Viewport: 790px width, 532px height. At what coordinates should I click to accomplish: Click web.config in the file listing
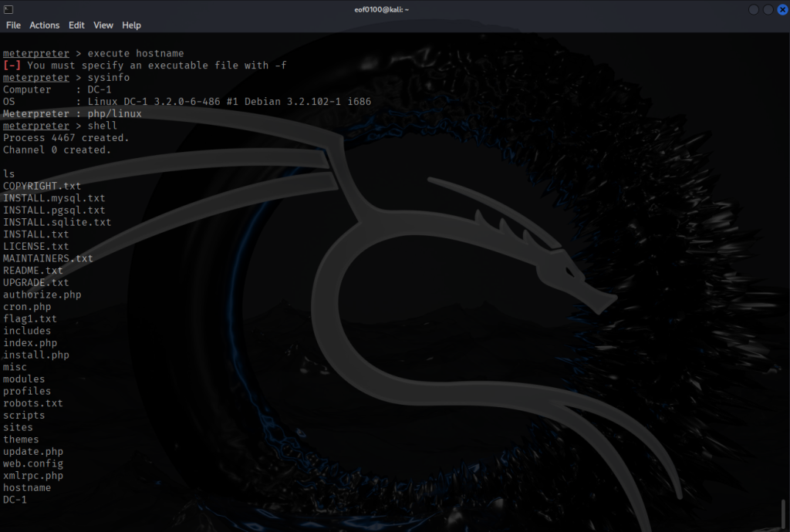(x=33, y=463)
